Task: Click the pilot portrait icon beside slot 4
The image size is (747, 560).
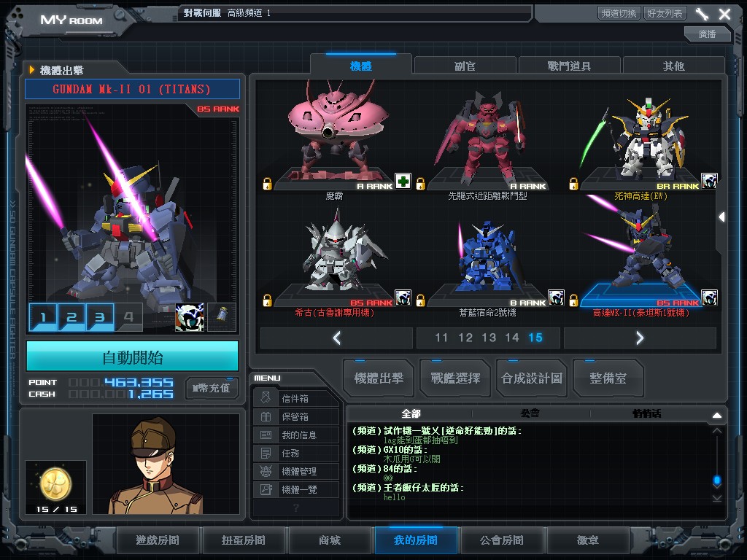Action: click(x=190, y=317)
